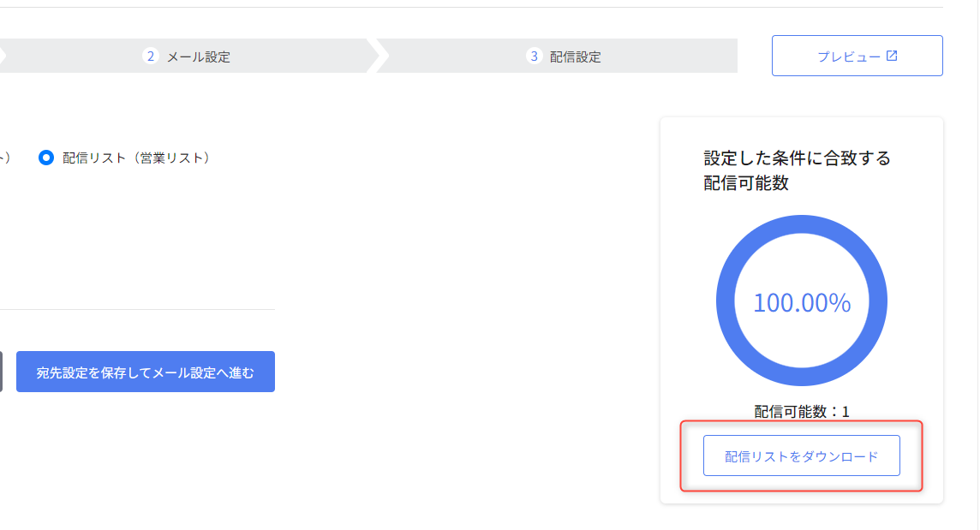The width and height of the screenshot is (980, 530).
Task: Click the partially visible first step arrow
Action: tap(3, 56)
